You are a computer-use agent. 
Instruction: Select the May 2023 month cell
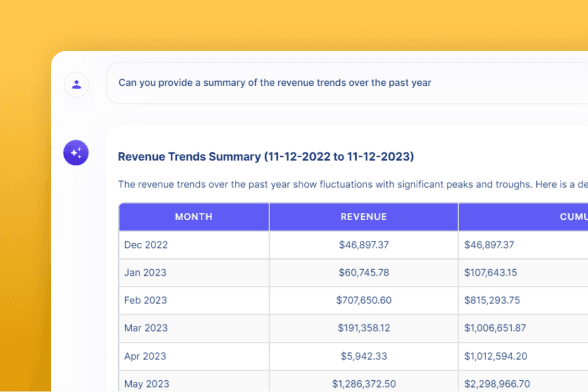pyautogui.click(x=194, y=382)
